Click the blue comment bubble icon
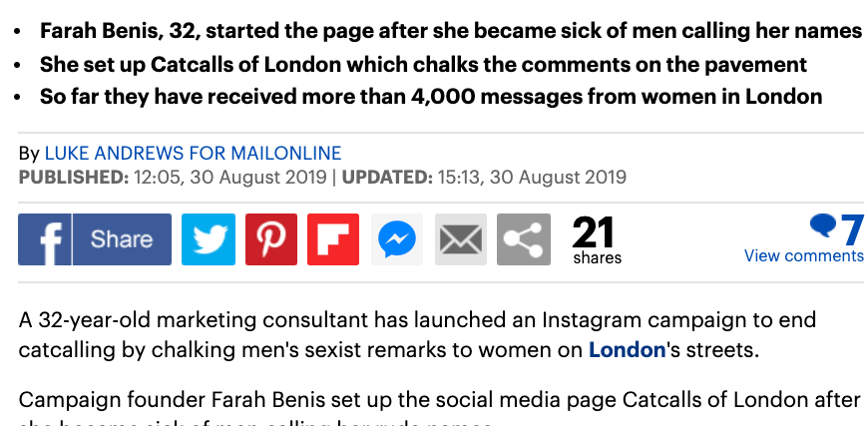This screenshot has height=426, width=868. pyautogui.click(x=823, y=225)
